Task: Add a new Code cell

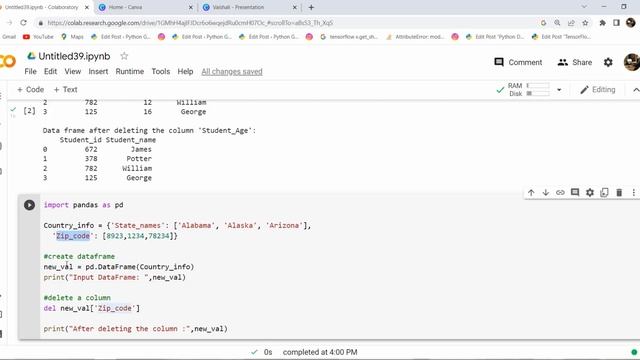Action: [x=31, y=89]
